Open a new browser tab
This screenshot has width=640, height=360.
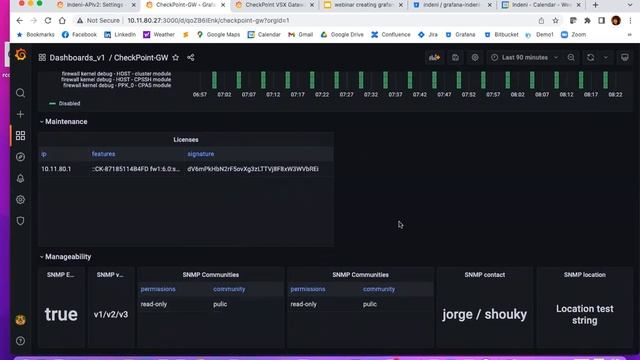(x=596, y=5)
